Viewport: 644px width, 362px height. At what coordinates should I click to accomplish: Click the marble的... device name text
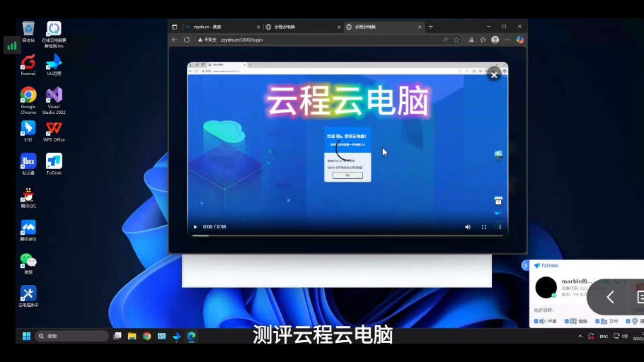click(577, 281)
